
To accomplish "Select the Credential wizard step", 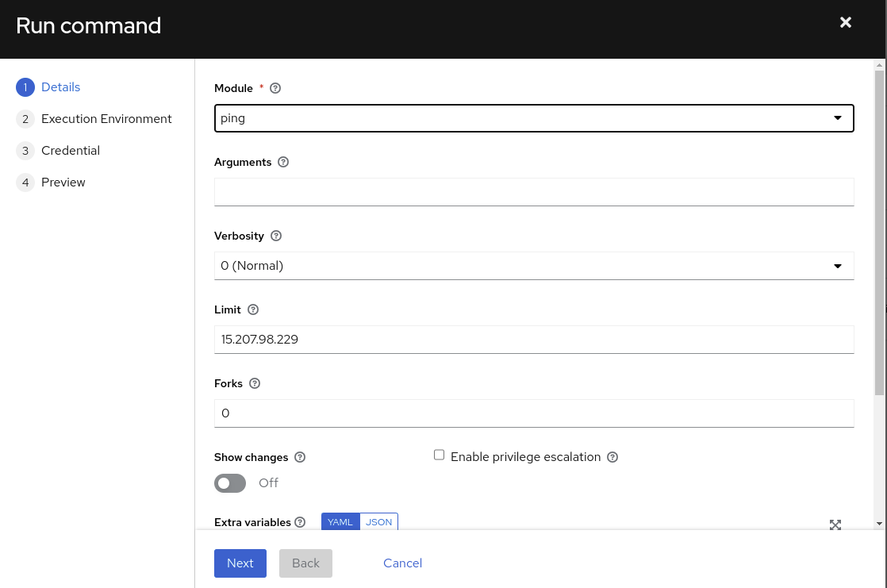I will coord(71,151).
